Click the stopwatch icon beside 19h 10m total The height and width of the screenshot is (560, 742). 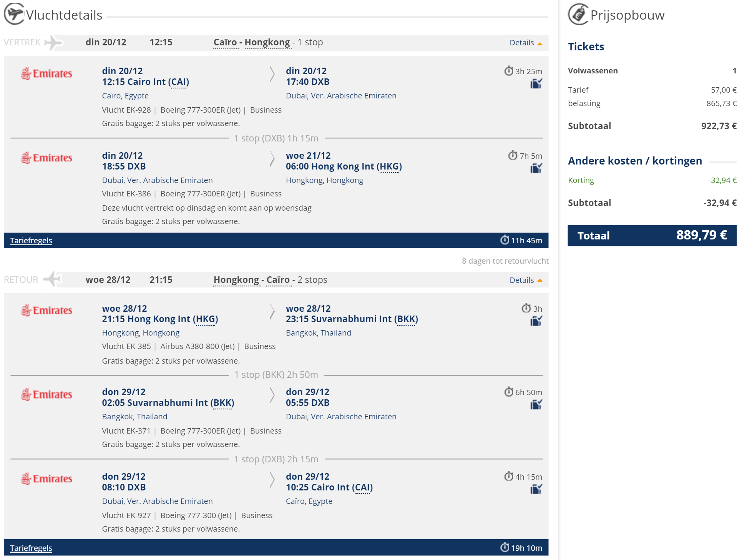(x=505, y=547)
